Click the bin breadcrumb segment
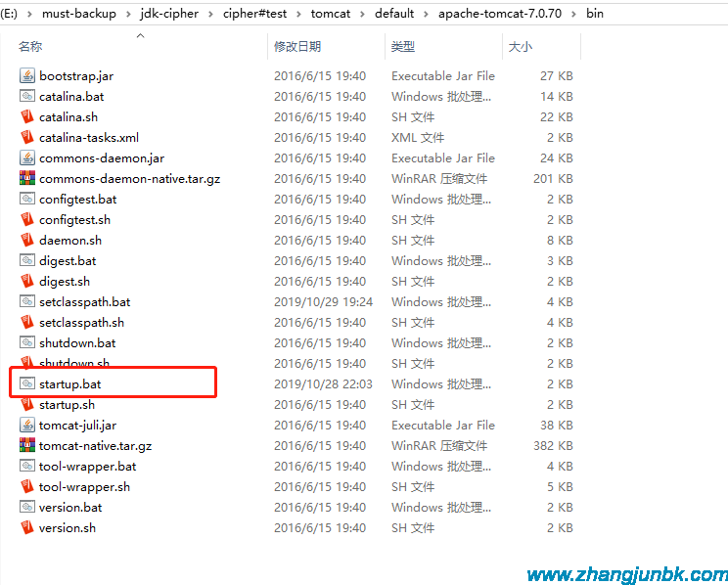The image size is (728, 585). [595, 14]
